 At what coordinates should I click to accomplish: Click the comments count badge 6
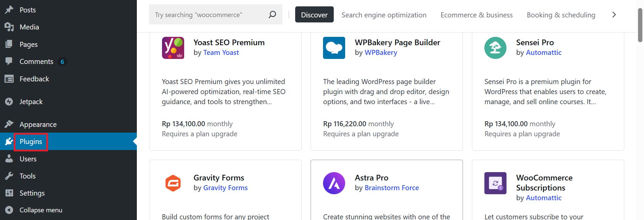62,62
